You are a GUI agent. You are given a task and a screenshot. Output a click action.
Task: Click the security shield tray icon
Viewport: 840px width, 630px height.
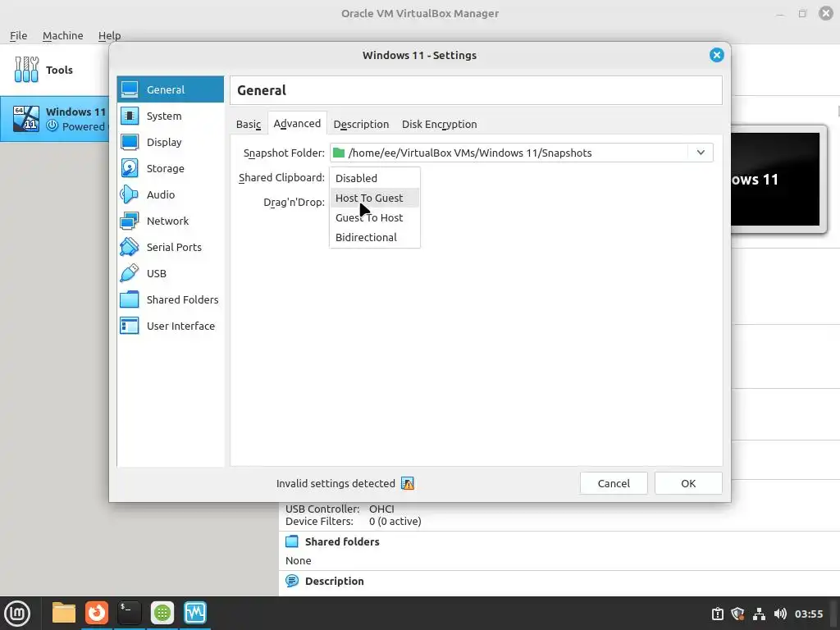(x=738, y=614)
